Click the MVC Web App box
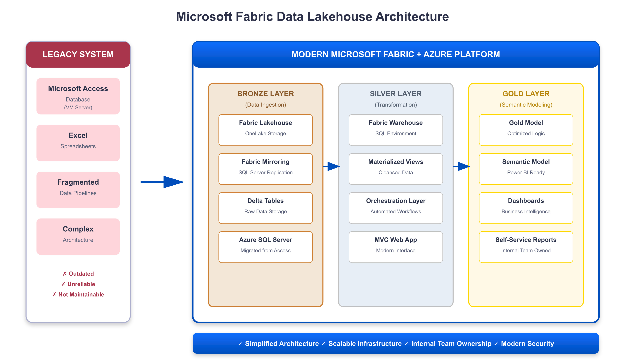 (x=396, y=247)
